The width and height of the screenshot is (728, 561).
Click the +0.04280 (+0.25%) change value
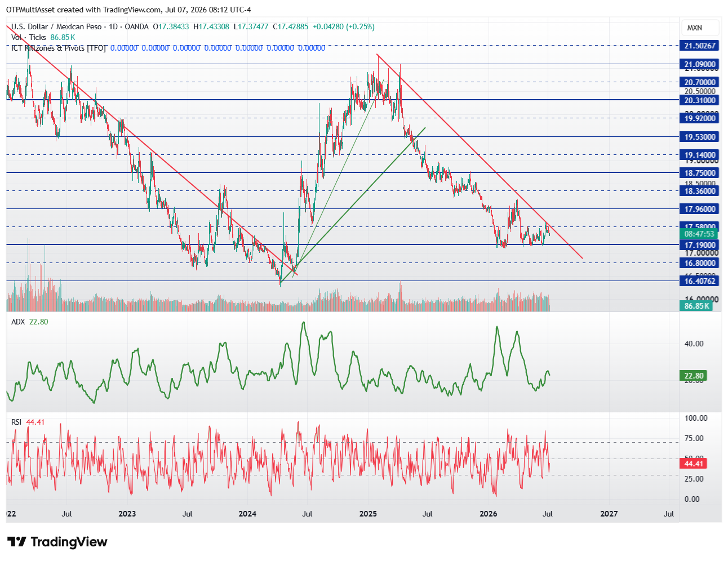pos(344,26)
